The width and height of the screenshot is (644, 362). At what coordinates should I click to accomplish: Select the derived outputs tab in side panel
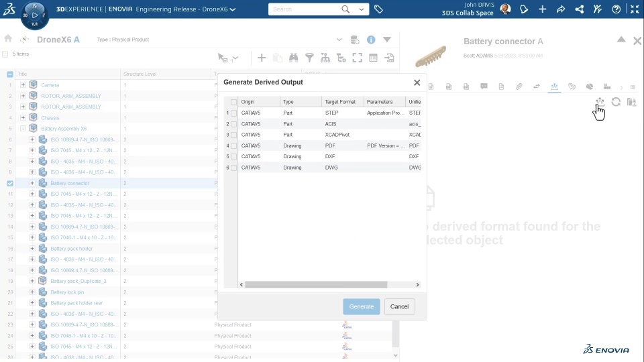pyautogui.click(x=554, y=86)
